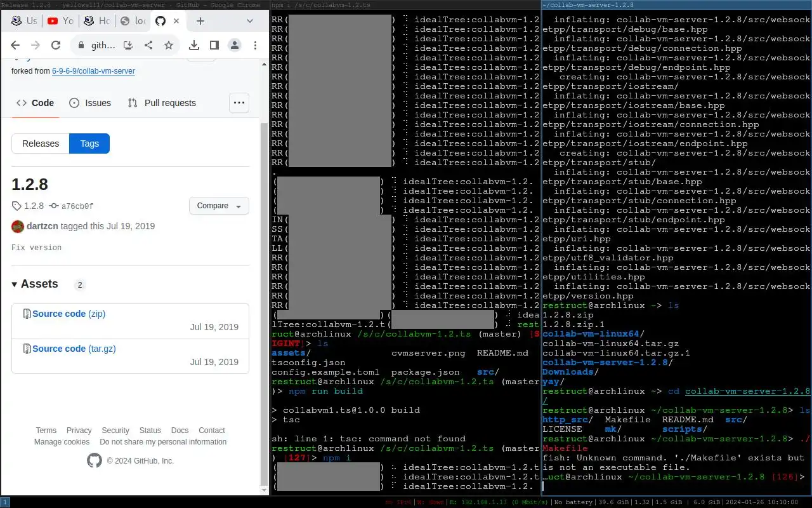This screenshot has height=508, width=812.
Task: Click 'No battery' in the status bar
Action: [x=574, y=502]
